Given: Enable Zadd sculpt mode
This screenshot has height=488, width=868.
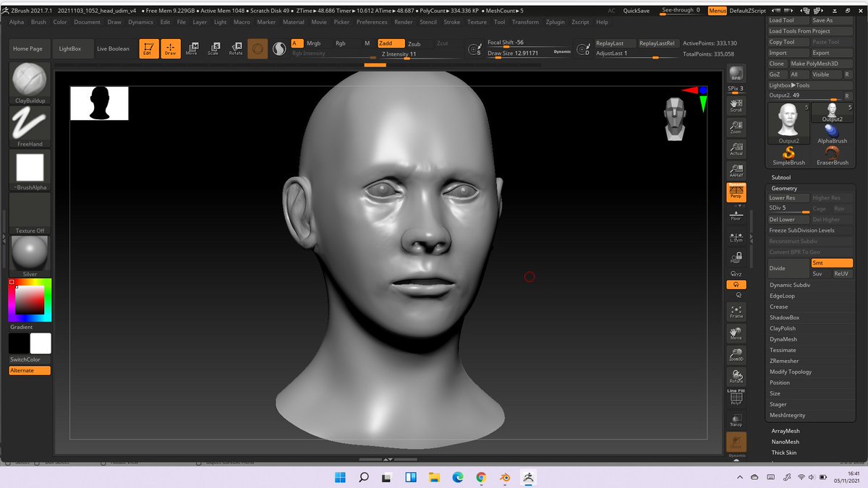Looking at the screenshot, I should (x=391, y=43).
